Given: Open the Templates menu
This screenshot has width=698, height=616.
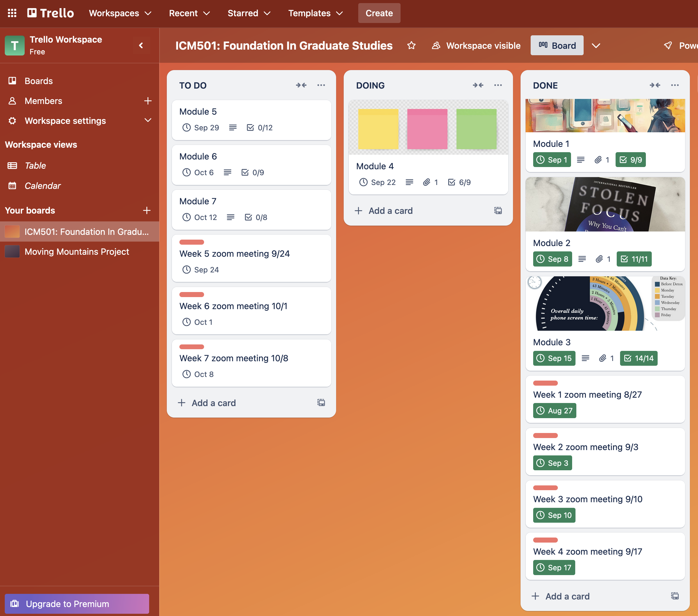Looking at the screenshot, I should [315, 13].
